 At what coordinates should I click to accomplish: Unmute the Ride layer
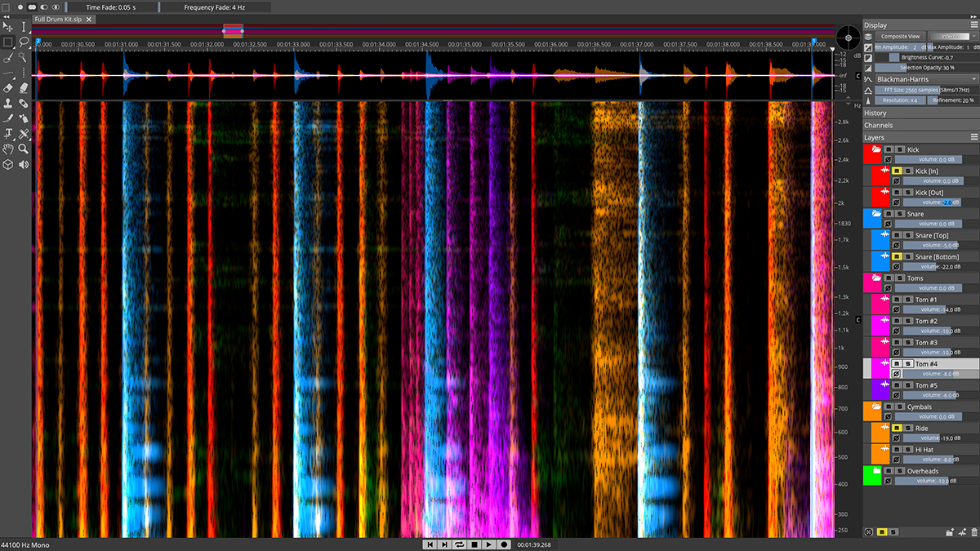897,428
